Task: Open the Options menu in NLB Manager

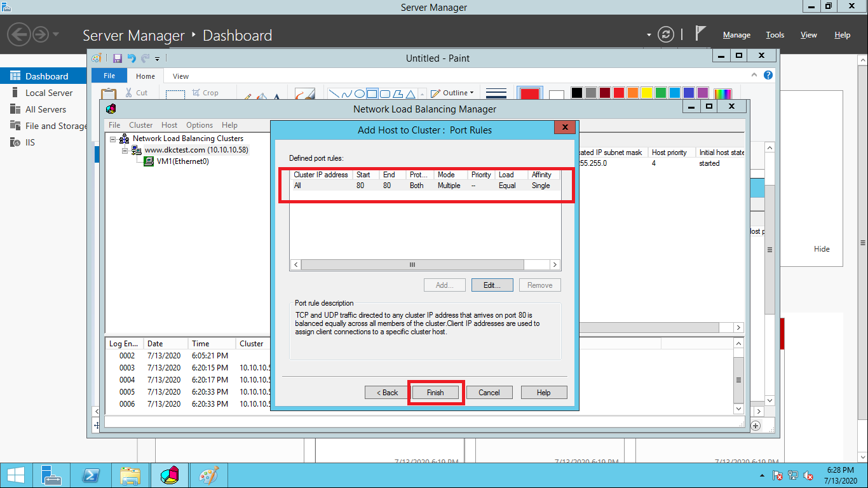Action: point(200,125)
